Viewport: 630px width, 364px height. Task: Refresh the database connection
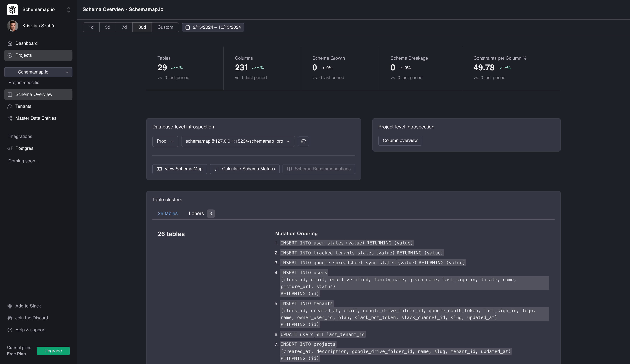click(303, 141)
